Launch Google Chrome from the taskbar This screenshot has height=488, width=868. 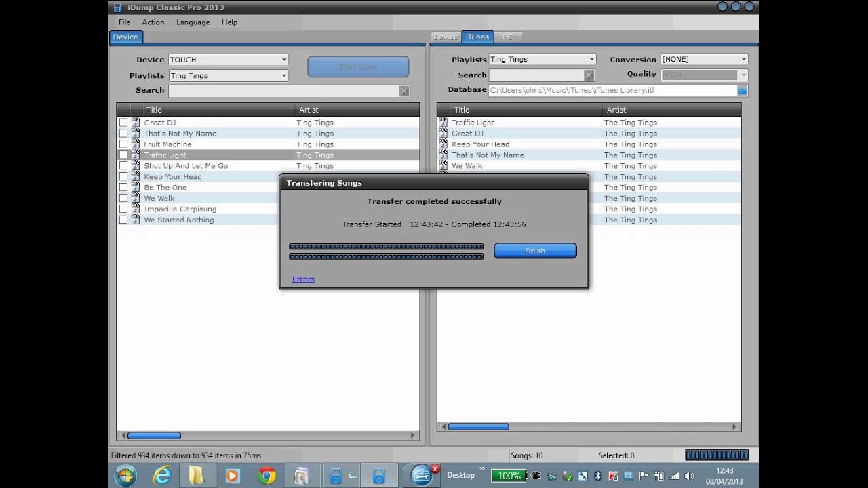267,476
